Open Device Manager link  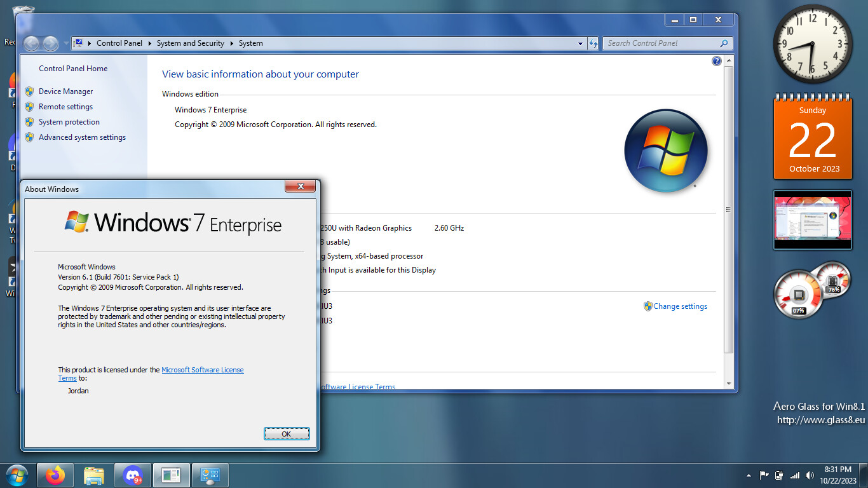pos(65,91)
